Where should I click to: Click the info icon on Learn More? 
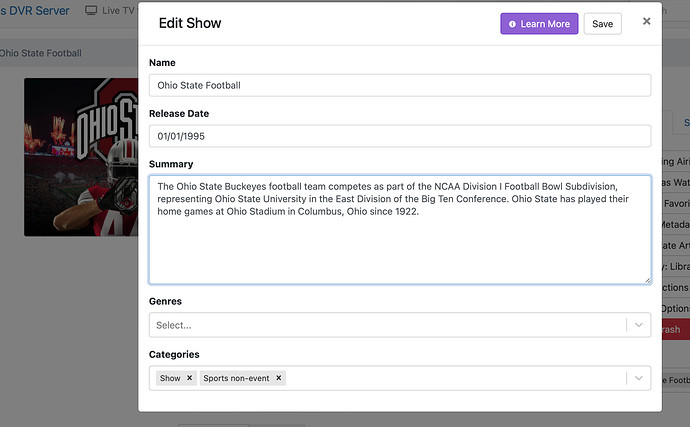(513, 24)
